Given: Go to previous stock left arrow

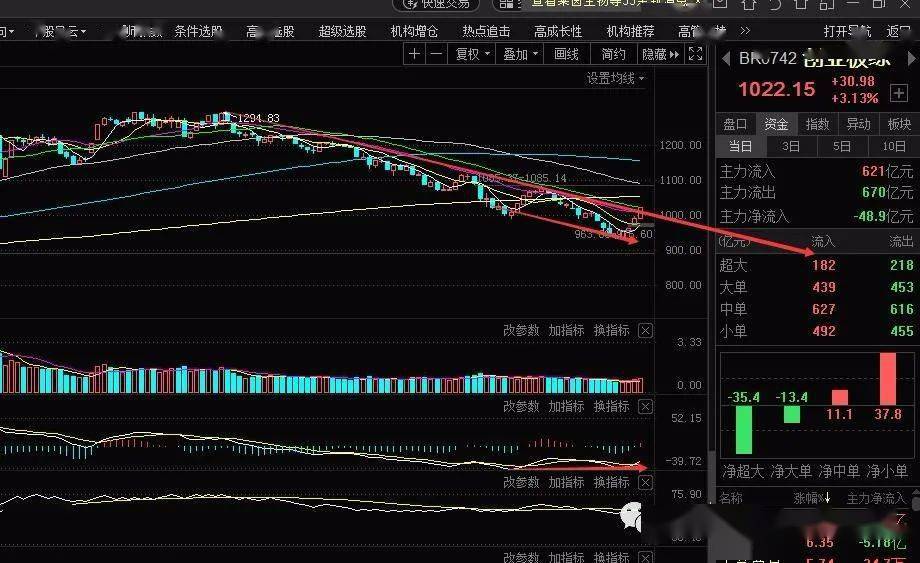Looking at the screenshot, I should pos(726,59).
